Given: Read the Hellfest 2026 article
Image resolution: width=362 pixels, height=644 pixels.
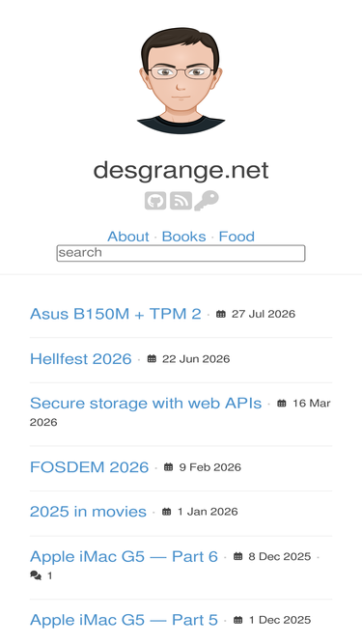Looking at the screenshot, I should 81,359.
